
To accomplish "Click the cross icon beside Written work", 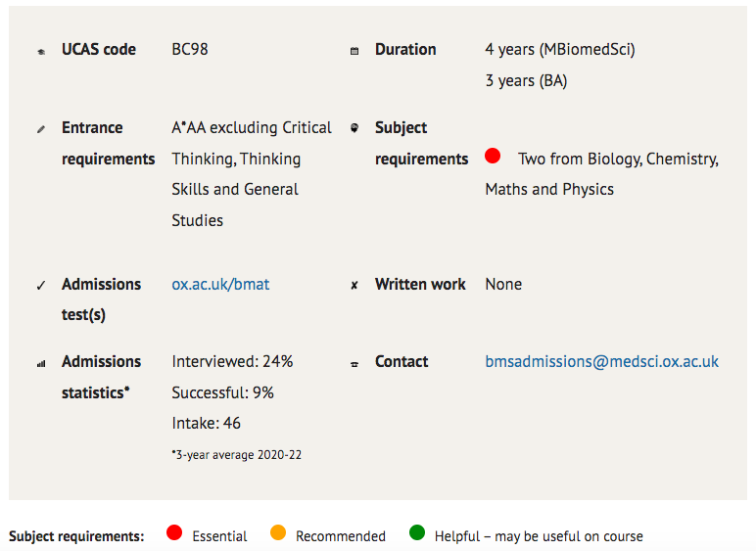I will pyautogui.click(x=354, y=285).
